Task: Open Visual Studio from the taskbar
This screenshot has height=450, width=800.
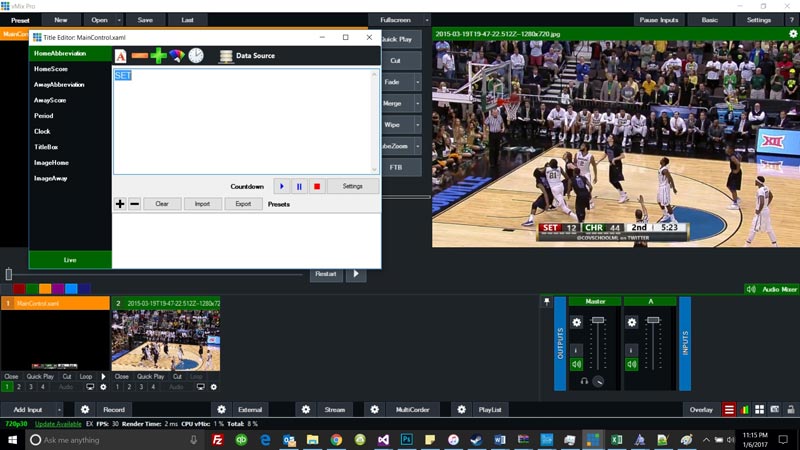Action: click(x=383, y=439)
